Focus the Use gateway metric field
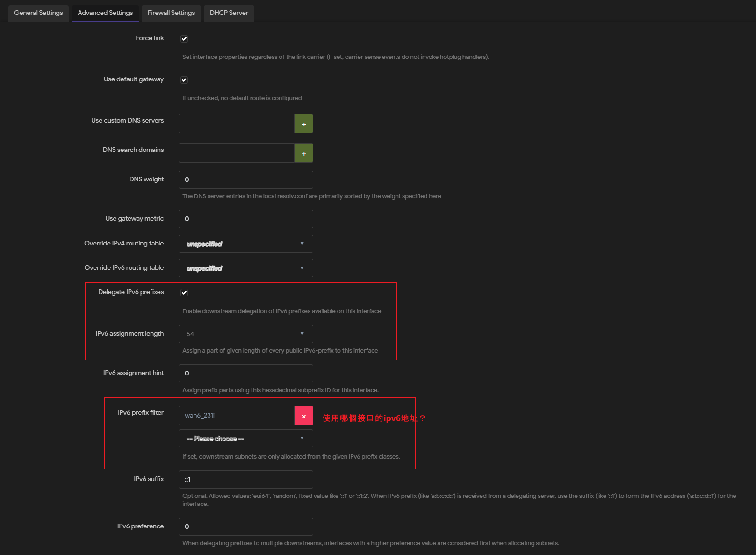Screen dimensions: 756x555 245,219
